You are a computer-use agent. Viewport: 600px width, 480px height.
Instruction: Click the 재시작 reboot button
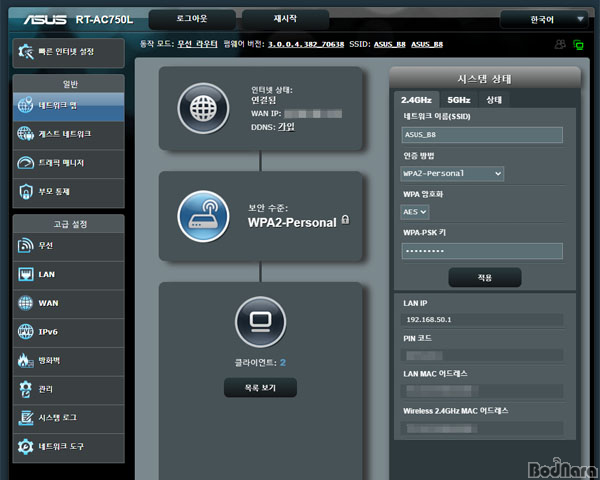pyautogui.click(x=285, y=19)
